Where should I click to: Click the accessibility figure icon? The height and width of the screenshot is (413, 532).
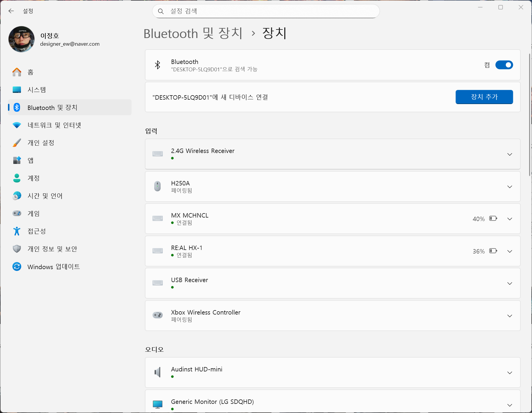[17, 231]
